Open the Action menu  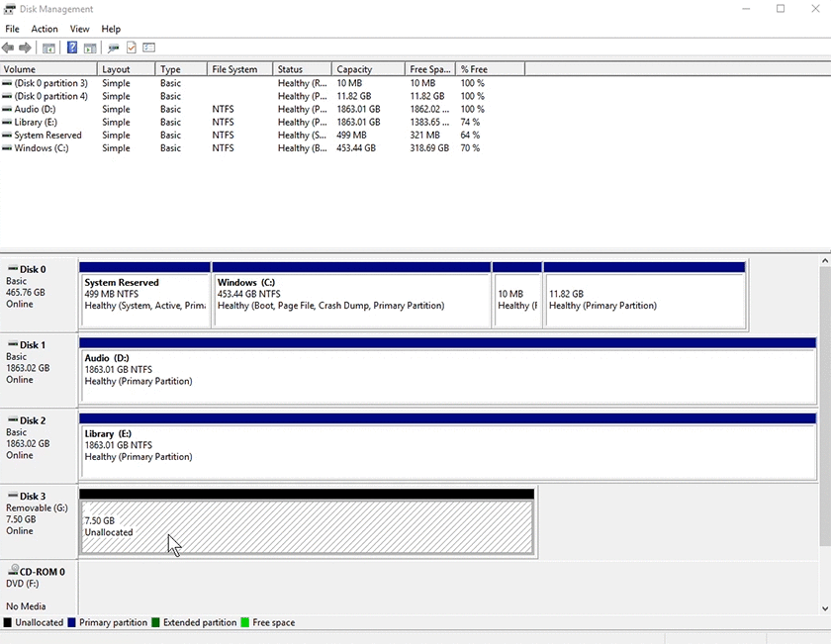pyautogui.click(x=44, y=29)
